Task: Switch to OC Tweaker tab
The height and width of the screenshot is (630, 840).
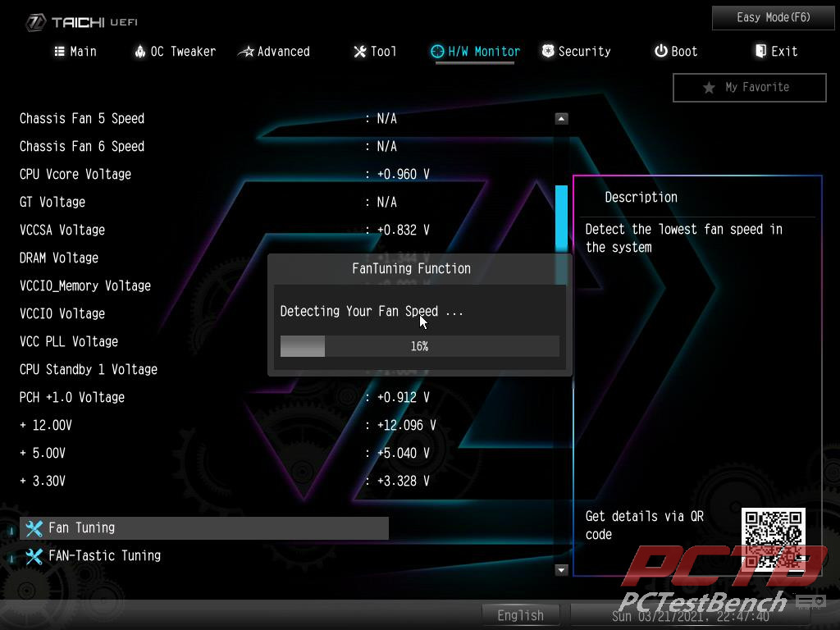Action: (175, 52)
